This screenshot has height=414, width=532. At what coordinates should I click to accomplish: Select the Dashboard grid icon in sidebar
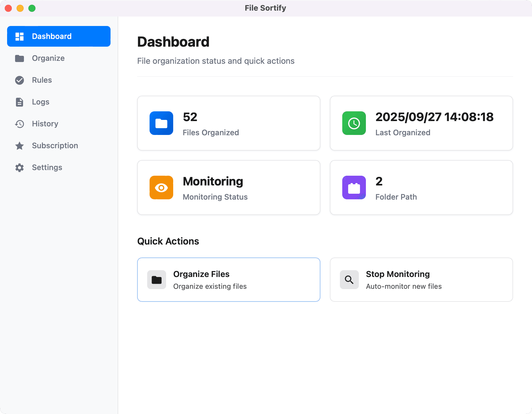(x=19, y=36)
